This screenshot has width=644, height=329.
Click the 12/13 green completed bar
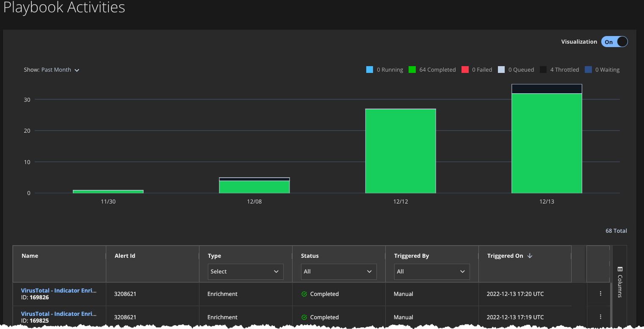click(x=547, y=143)
